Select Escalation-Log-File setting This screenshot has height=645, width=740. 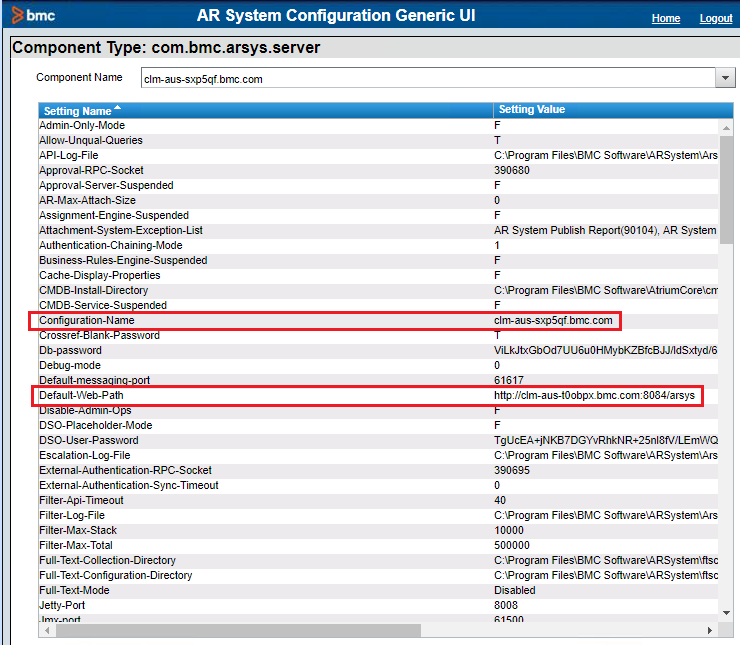coord(84,456)
